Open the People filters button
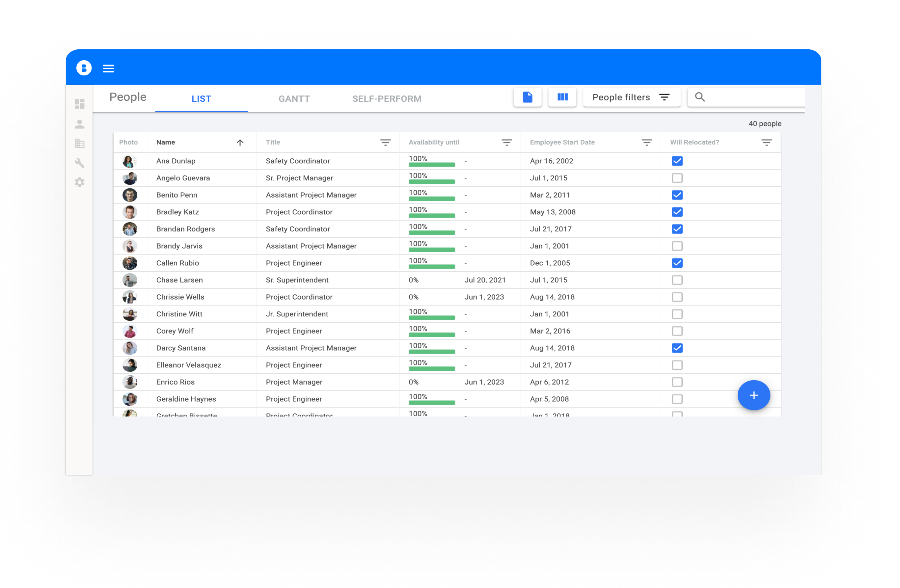900x588 pixels. click(x=631, y=97)
